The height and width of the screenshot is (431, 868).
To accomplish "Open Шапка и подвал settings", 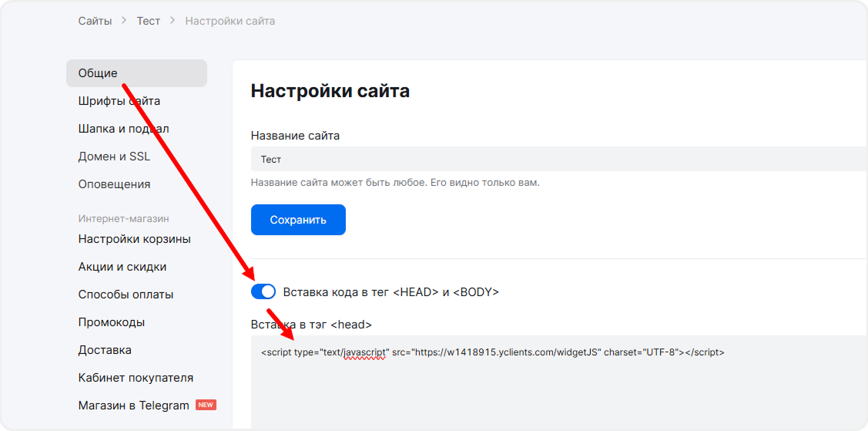I will pos(123,129).
